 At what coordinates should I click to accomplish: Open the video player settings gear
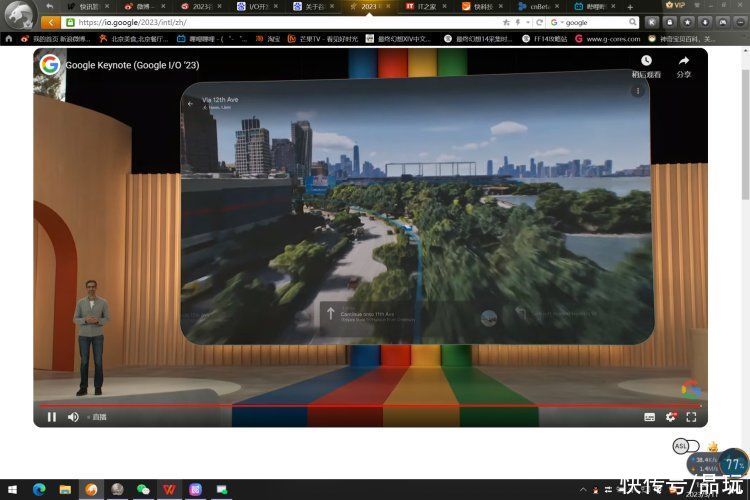point(671,417)
